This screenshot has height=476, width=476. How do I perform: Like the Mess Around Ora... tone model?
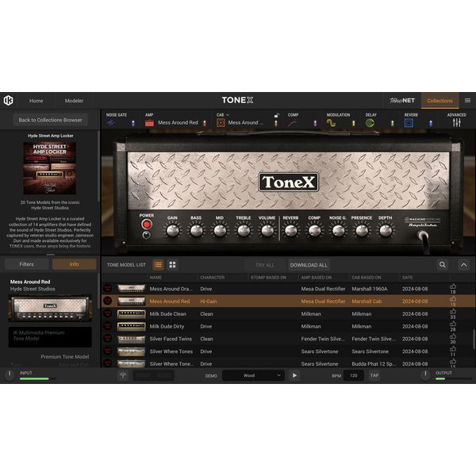click(453, 286)
